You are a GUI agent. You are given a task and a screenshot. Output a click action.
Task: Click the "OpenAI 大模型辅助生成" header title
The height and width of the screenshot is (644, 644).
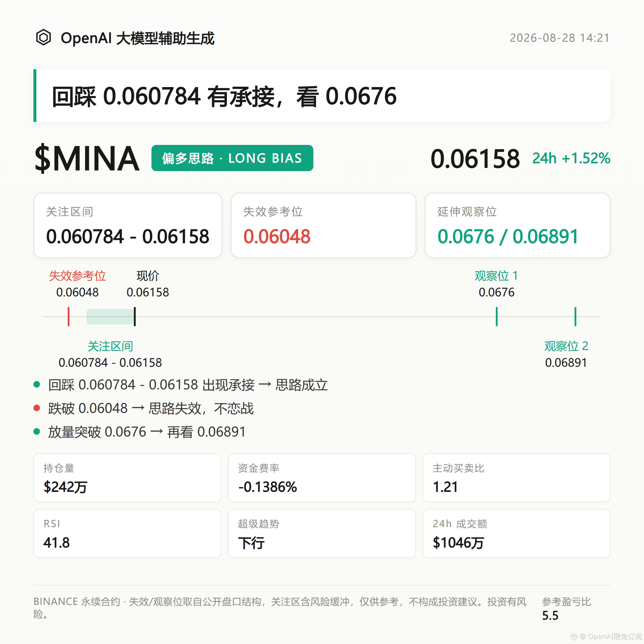(x=137, y=38)
